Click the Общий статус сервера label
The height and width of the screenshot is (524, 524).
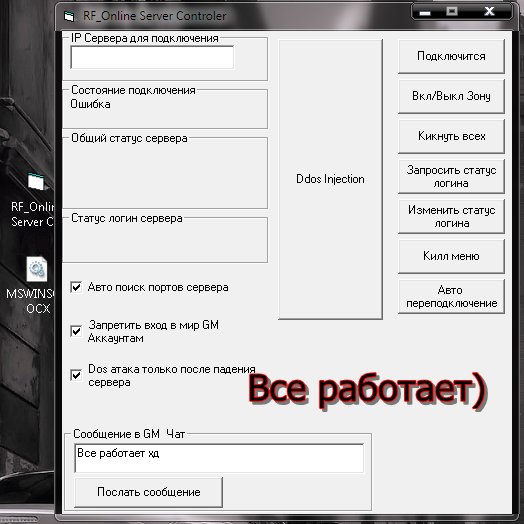click(129, 138)
